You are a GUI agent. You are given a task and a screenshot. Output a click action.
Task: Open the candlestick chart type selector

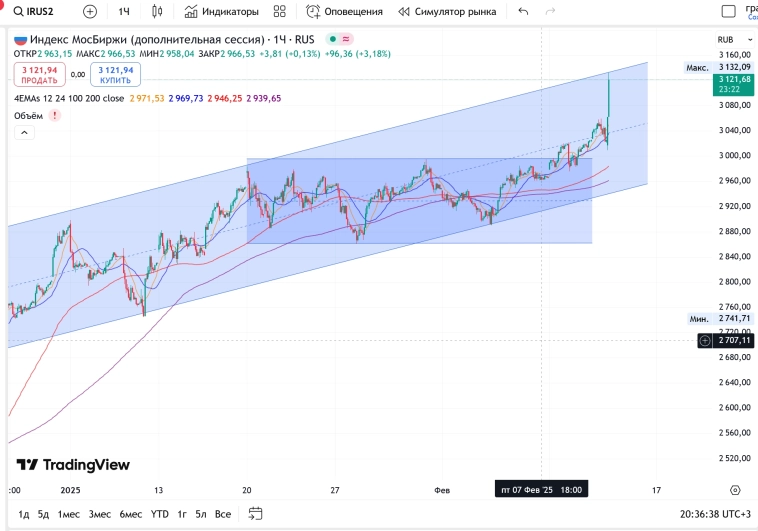pos(157,12)
